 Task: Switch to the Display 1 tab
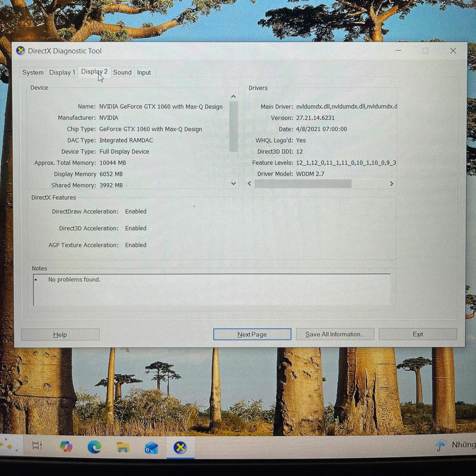click(x=62, y=72)
